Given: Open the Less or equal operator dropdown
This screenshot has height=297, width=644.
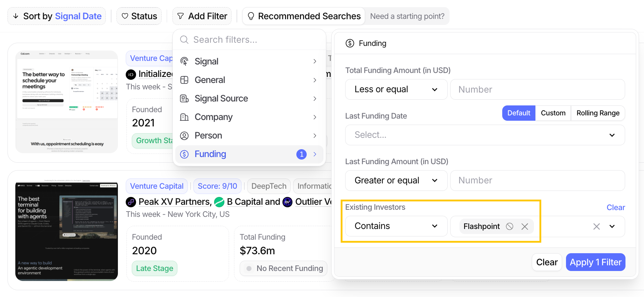Looking at the screenshot, I should pos(396,89).
